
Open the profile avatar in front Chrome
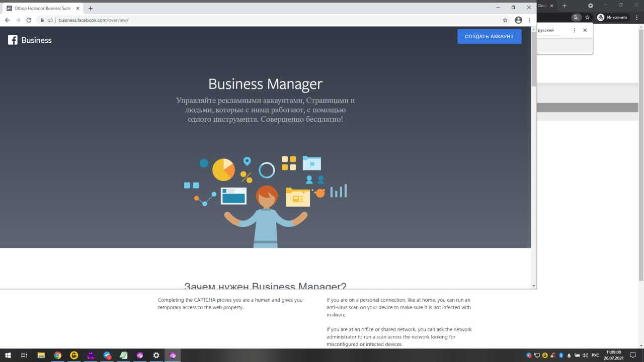coord(519,20)
